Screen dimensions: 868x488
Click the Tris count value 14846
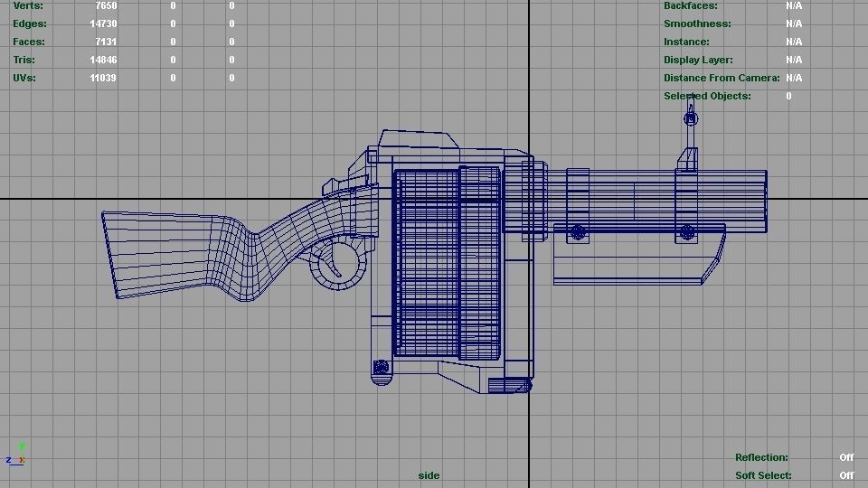coord(103,60)
